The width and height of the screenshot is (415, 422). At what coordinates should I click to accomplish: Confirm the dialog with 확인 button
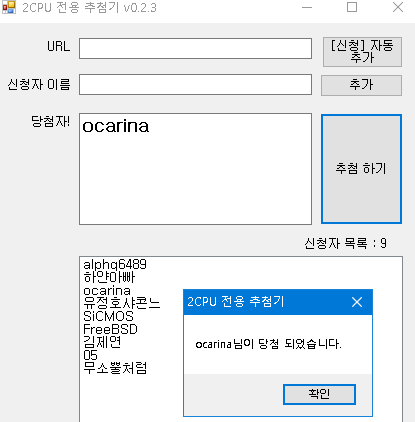[x=319, y=394]
